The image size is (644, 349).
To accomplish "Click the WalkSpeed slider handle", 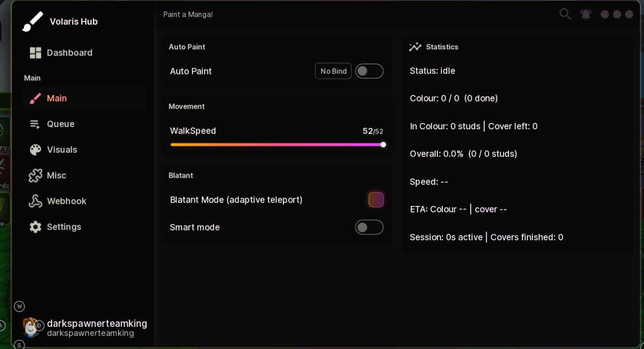I will 383,145.
